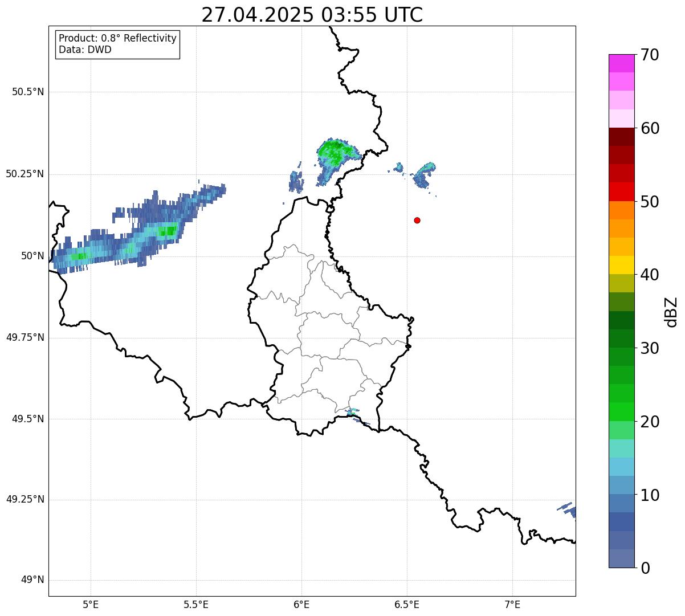
Task: Click the title '27.04.2025 03:55 UTC'
Action: coord(312,15)
